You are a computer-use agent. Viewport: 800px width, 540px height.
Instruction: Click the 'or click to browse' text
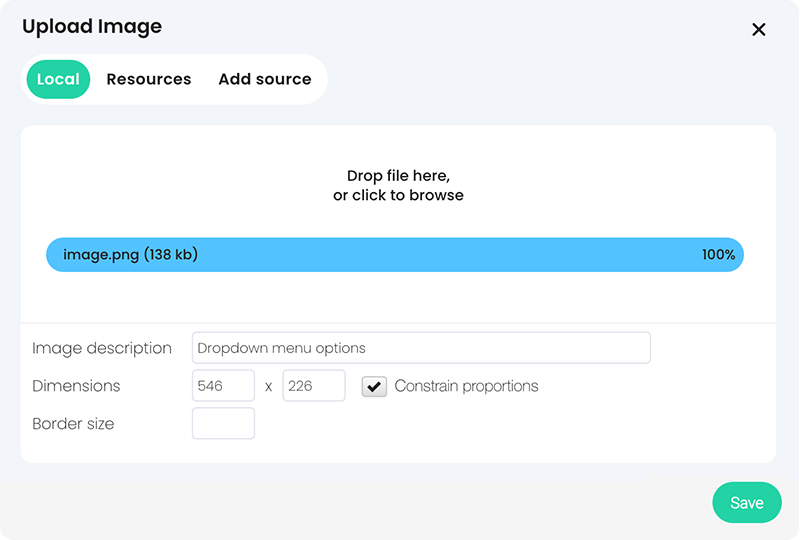tap(398, 195)
